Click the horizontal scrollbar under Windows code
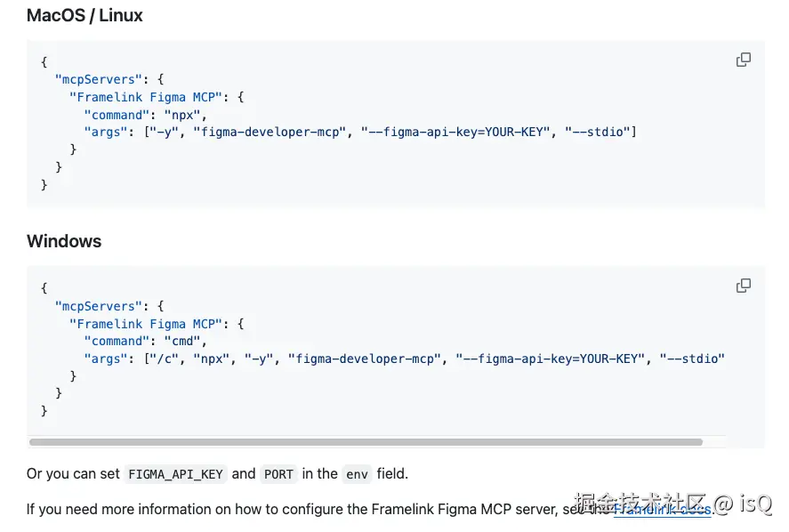 366,442
